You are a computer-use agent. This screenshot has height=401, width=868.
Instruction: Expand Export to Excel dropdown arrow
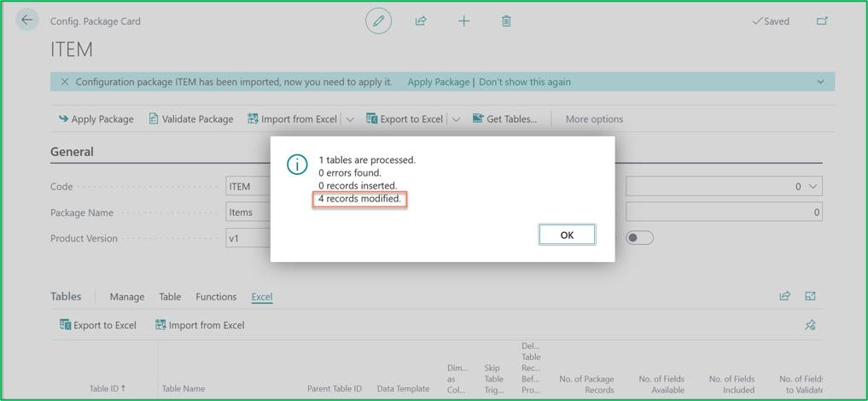tap(456, 119)
